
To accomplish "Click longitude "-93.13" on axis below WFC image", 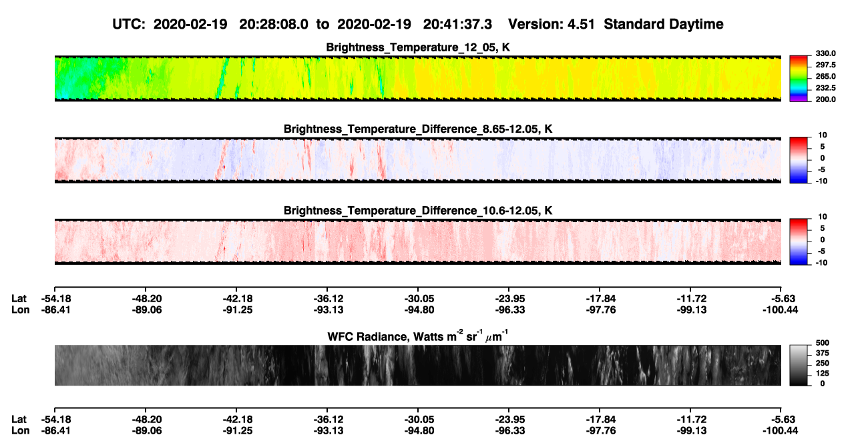I will point(327,431).
